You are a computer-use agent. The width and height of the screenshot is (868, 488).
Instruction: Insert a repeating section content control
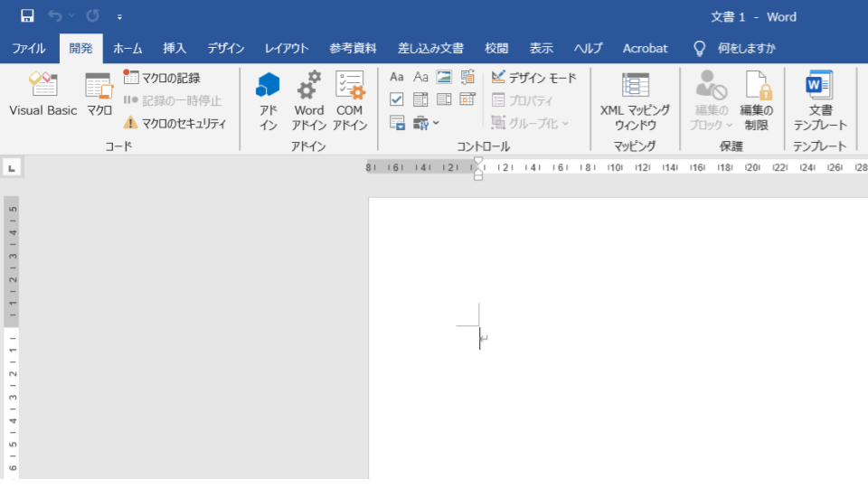click(396, 123)
